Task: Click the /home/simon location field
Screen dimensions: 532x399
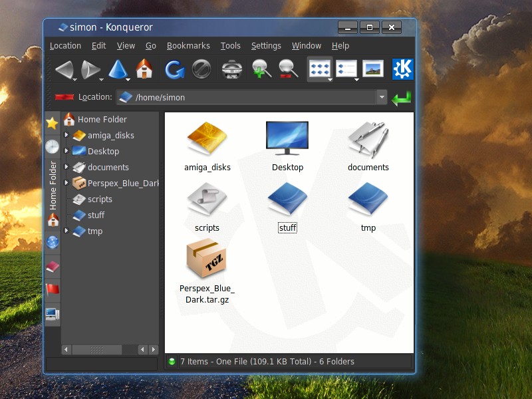Action: point(247,97)
